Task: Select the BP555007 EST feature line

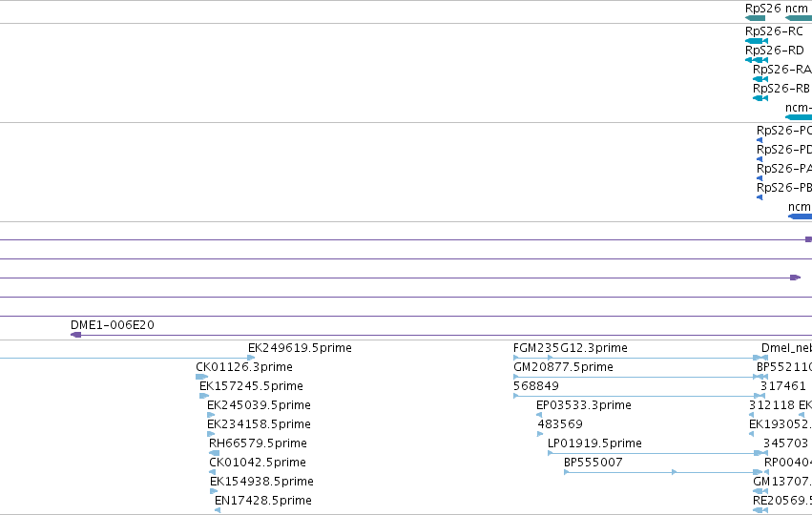Action: 663,472
